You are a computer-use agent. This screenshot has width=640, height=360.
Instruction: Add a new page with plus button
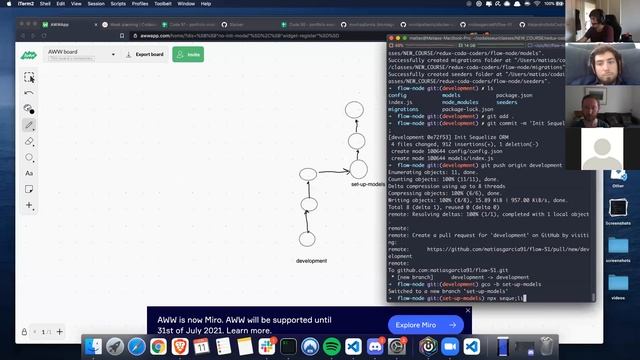[60, 331]
